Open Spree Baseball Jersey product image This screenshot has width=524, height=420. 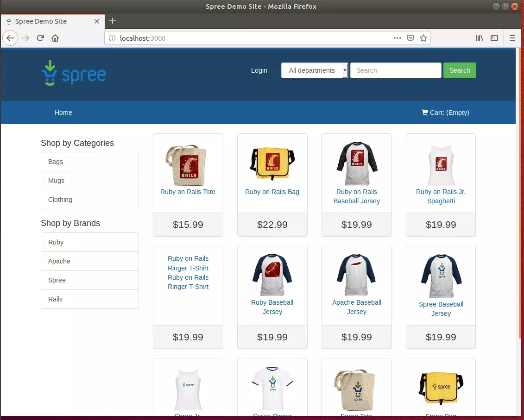coord(441,276)
